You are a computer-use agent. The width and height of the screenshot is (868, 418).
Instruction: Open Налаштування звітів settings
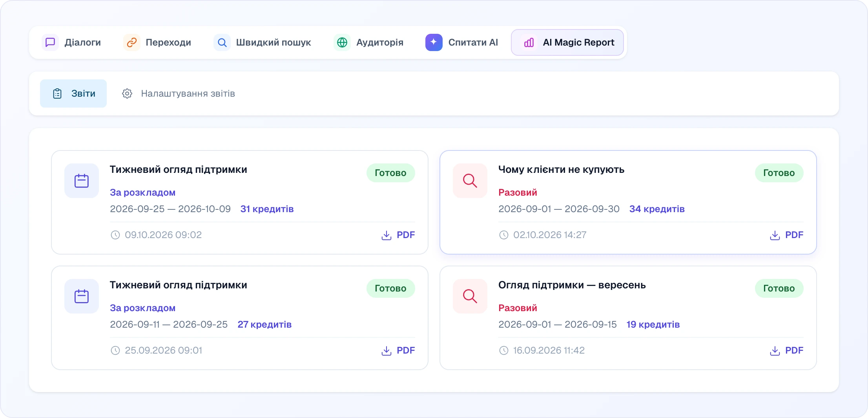[179, 93]
